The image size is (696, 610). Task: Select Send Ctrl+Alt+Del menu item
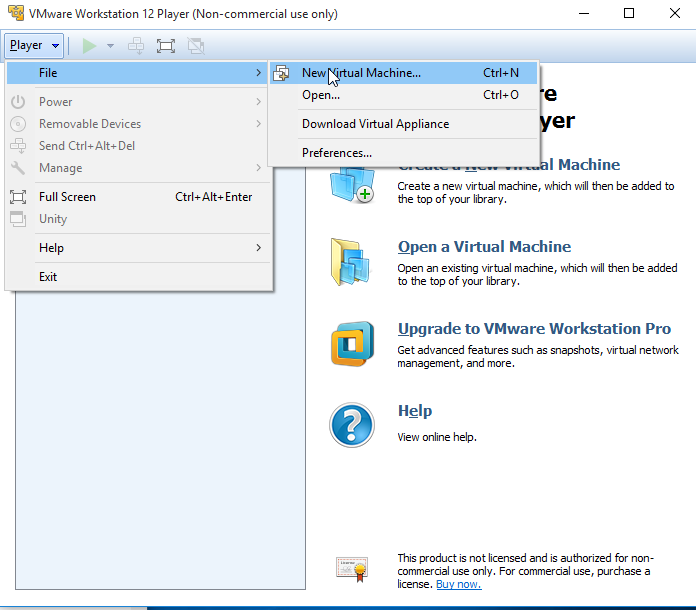tap(137, 146)
